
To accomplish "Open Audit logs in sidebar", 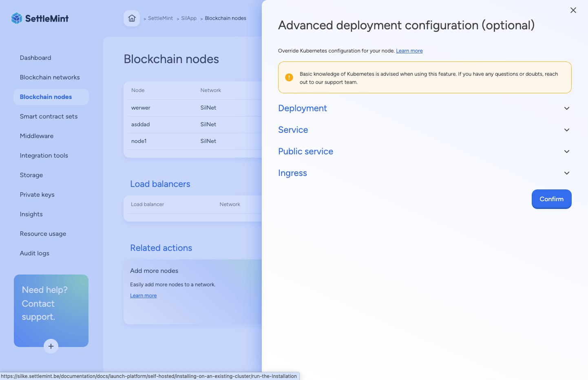I will point(35,253).
